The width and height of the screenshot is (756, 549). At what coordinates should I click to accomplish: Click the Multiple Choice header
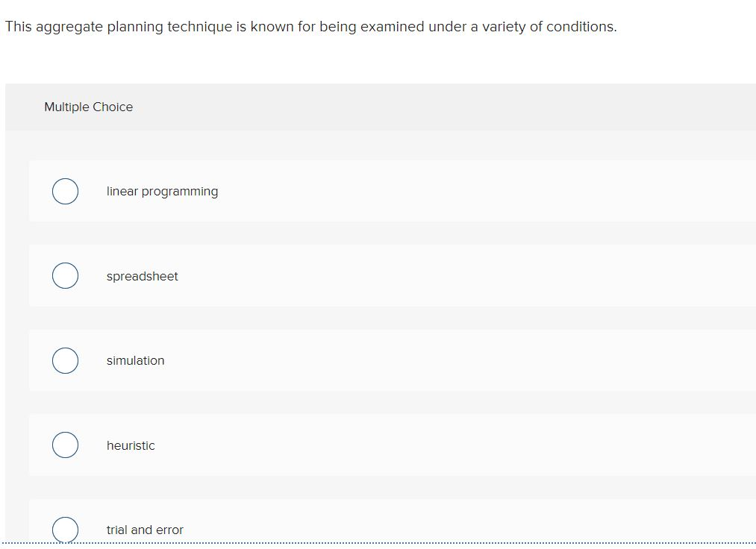[x=88, y=107]
